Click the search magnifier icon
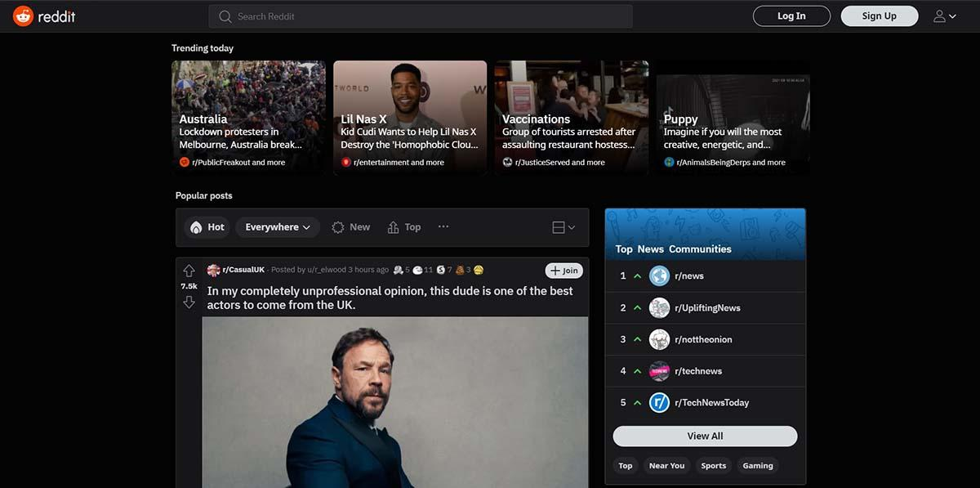 tap(225, 16)
